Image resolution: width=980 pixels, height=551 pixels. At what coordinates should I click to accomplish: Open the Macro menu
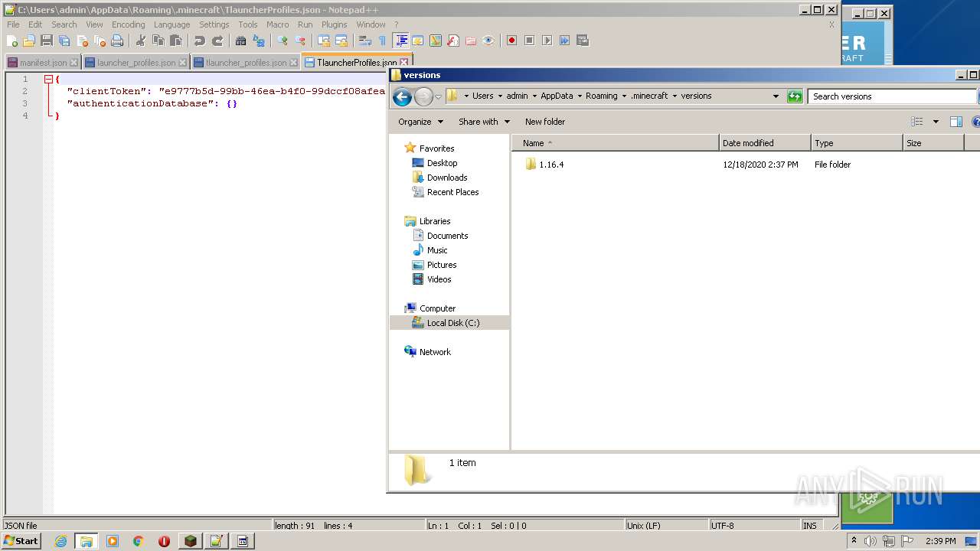(277, 24)
